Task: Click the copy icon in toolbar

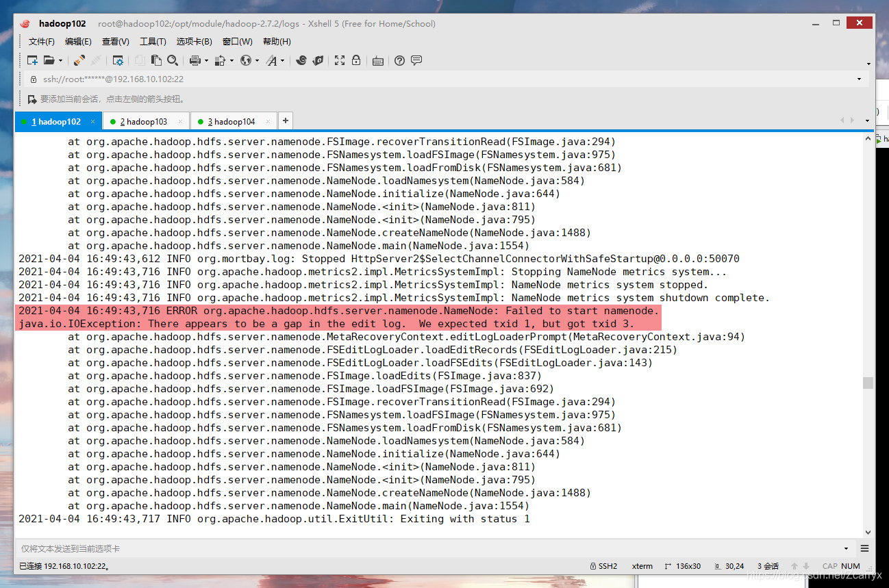Action: pyautogui.click(x=140, y=60)
